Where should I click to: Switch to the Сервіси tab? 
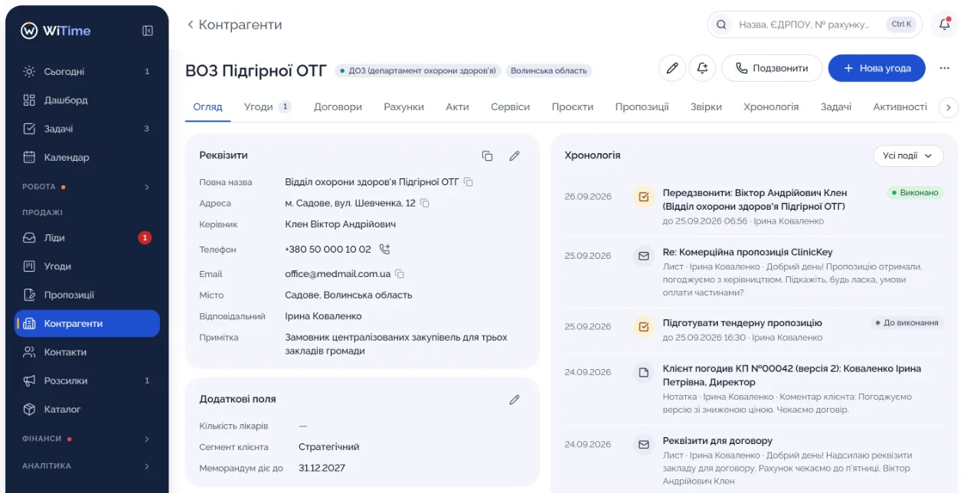510,107
